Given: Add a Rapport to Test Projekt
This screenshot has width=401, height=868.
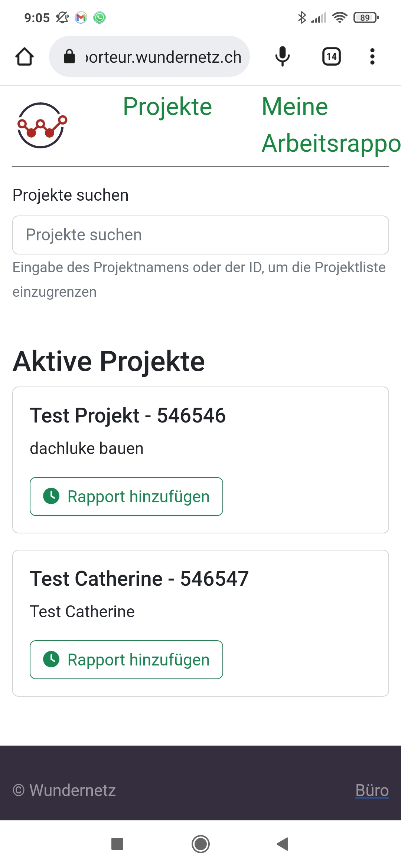Looking at the screenshot, I should click(126, 496).
